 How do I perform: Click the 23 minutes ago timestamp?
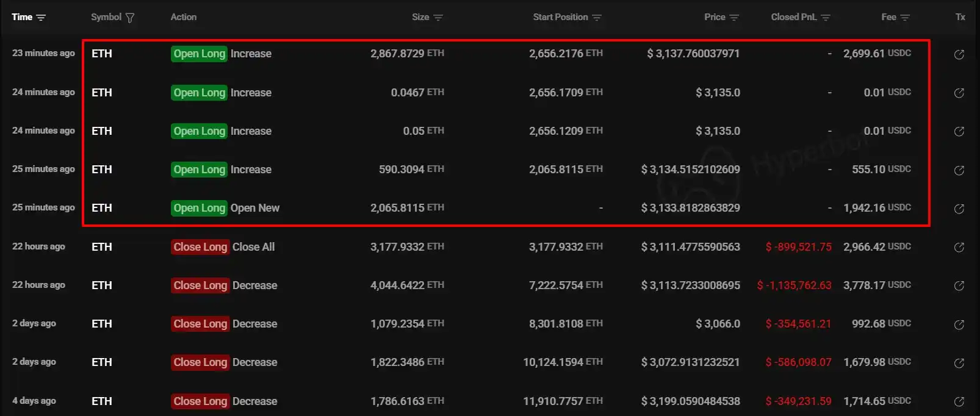(43, 53)
